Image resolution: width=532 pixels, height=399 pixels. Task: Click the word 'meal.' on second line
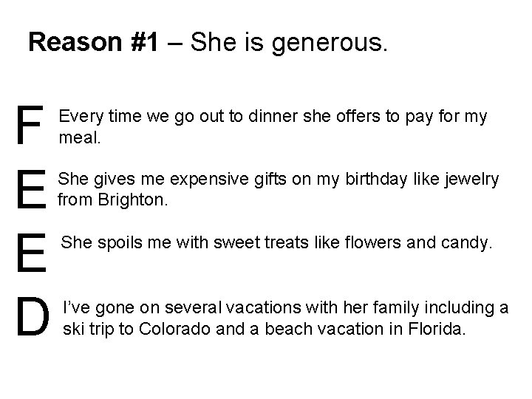[80, 137]
